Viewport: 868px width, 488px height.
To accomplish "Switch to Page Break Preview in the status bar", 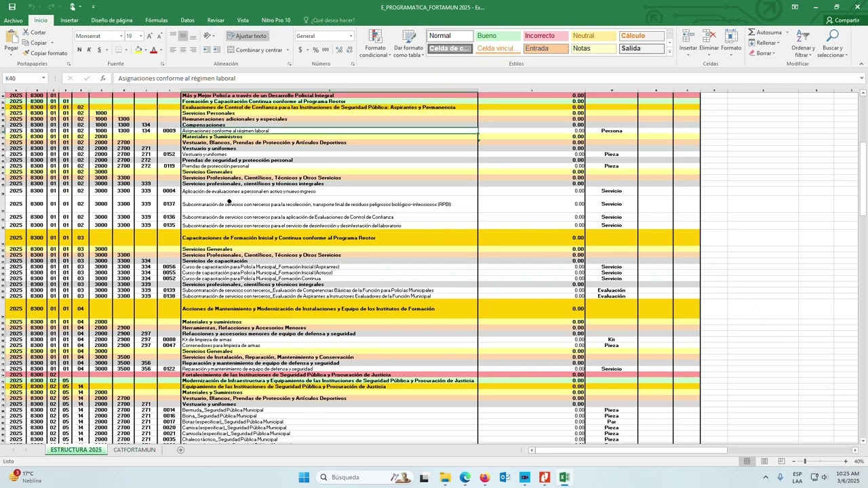I will tap(781, 462).
